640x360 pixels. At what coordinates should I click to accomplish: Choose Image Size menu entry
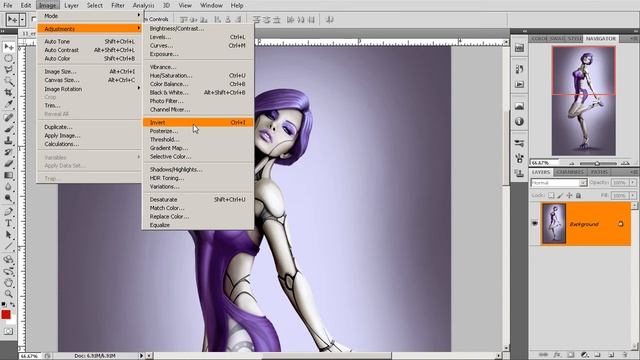pos(90,71)
